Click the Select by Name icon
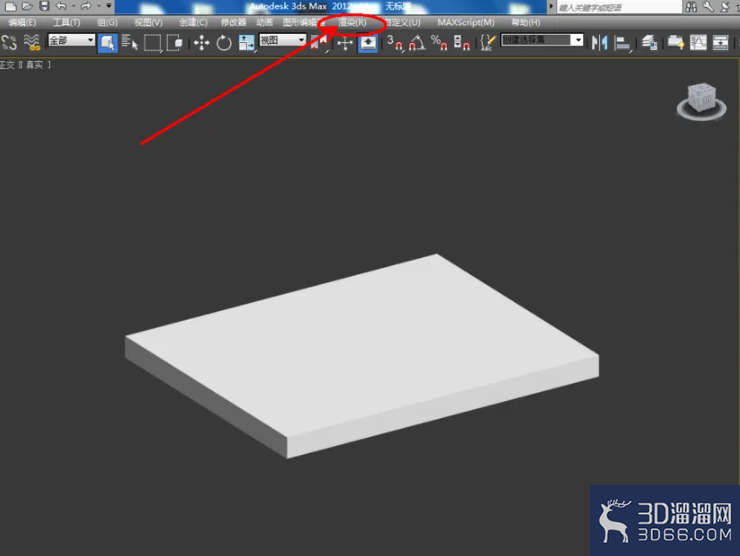 (x=129, y=42)
